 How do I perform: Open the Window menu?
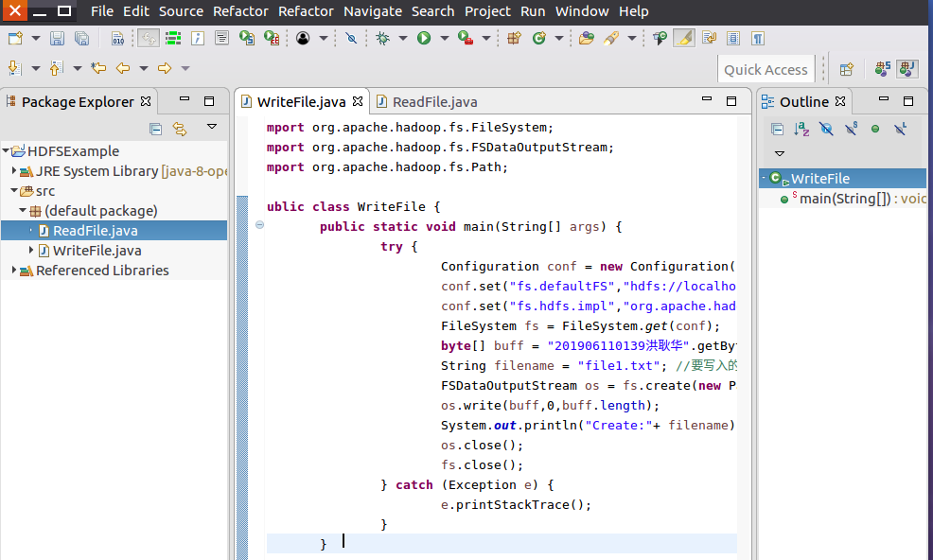[x=582, y=11]
